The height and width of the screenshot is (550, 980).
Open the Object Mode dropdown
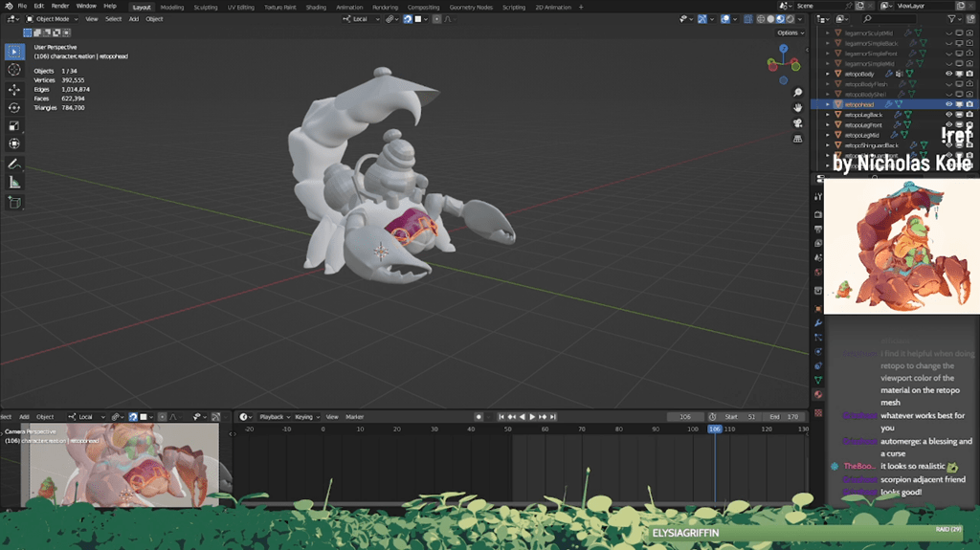(52, 19)
